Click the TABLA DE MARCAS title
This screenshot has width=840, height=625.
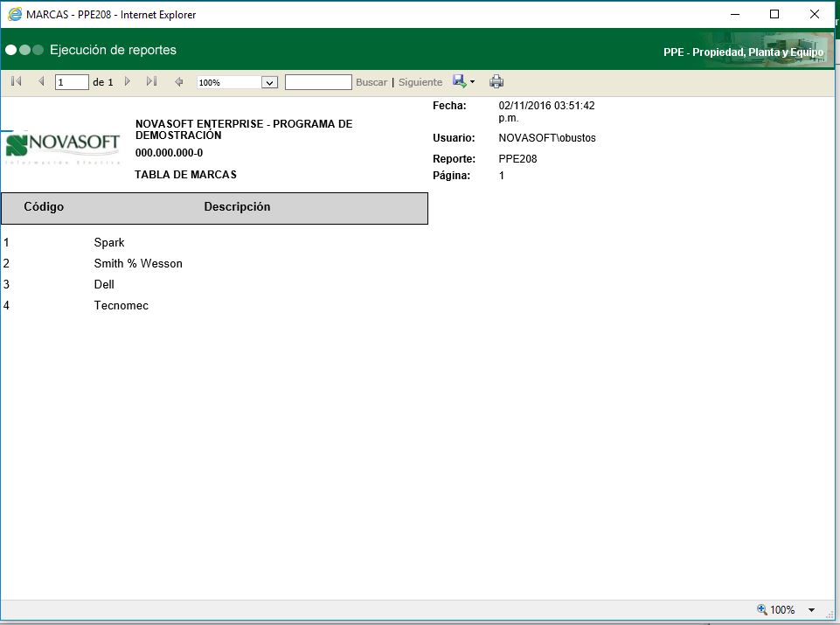[x=186, y=175]
